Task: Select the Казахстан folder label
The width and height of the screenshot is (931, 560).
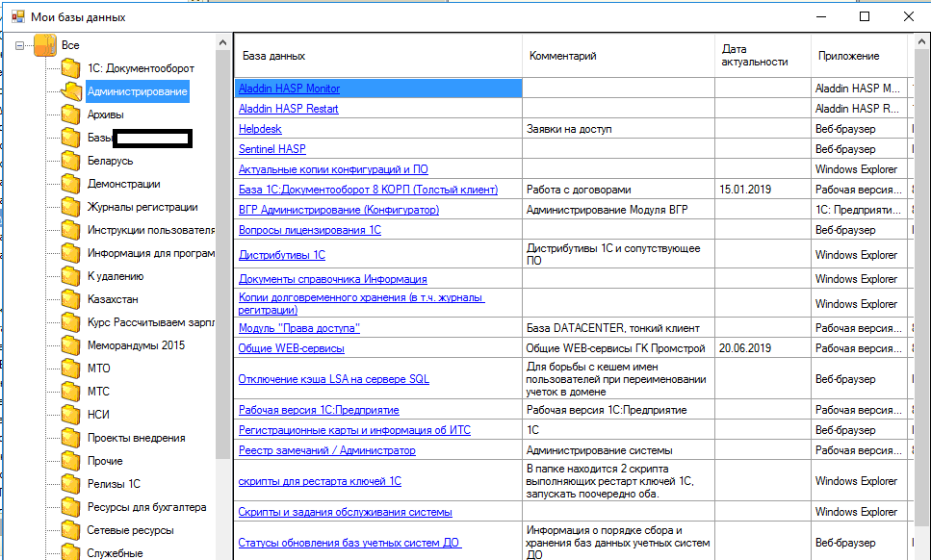Action: pos(113,299)
